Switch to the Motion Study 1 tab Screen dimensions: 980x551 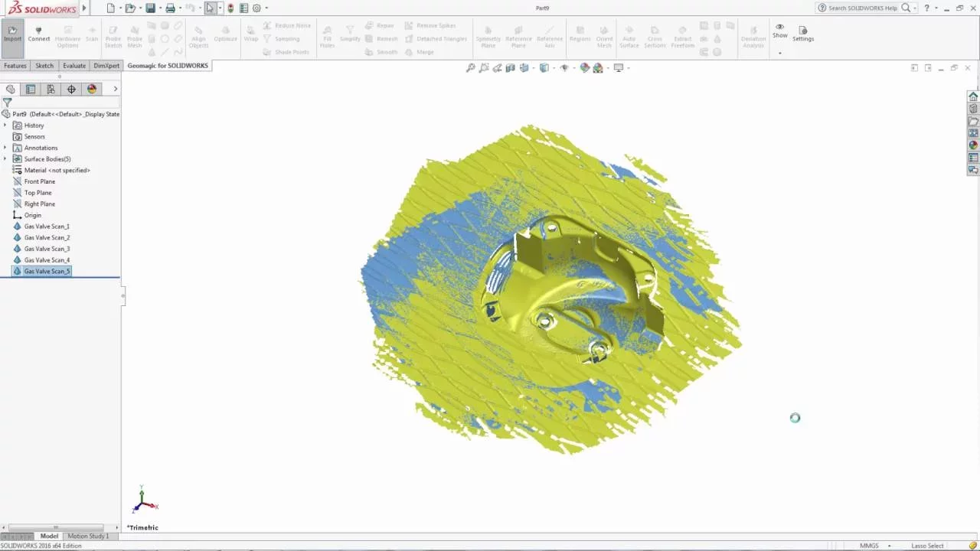(x=88, y=536)
